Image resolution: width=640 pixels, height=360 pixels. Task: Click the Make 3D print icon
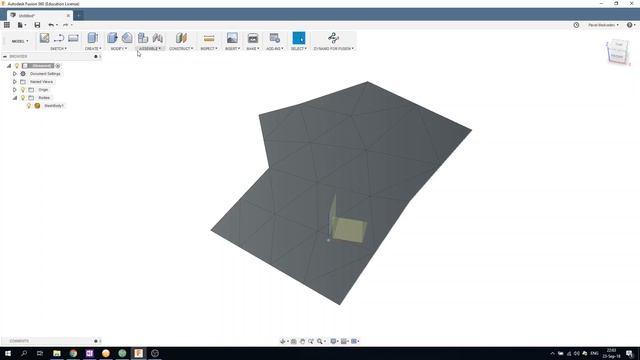pyautogui.click(x=253, y=38)
